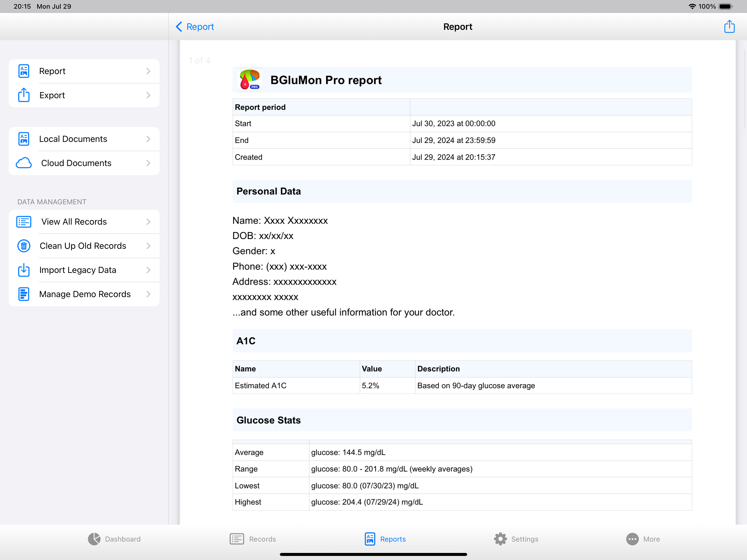Screen dimensions: 747x560
Task: Tap the Clean Up Old Records trash icon
Action: pos(24,246)
